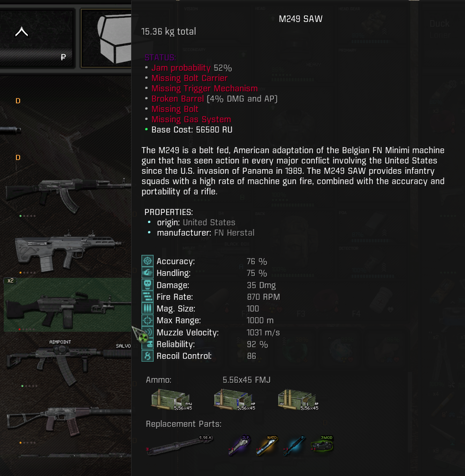This screenshot has height=476, width=465.
Task: Select the highlighted M249 SAW in inventory
Action: pos(67,305)
